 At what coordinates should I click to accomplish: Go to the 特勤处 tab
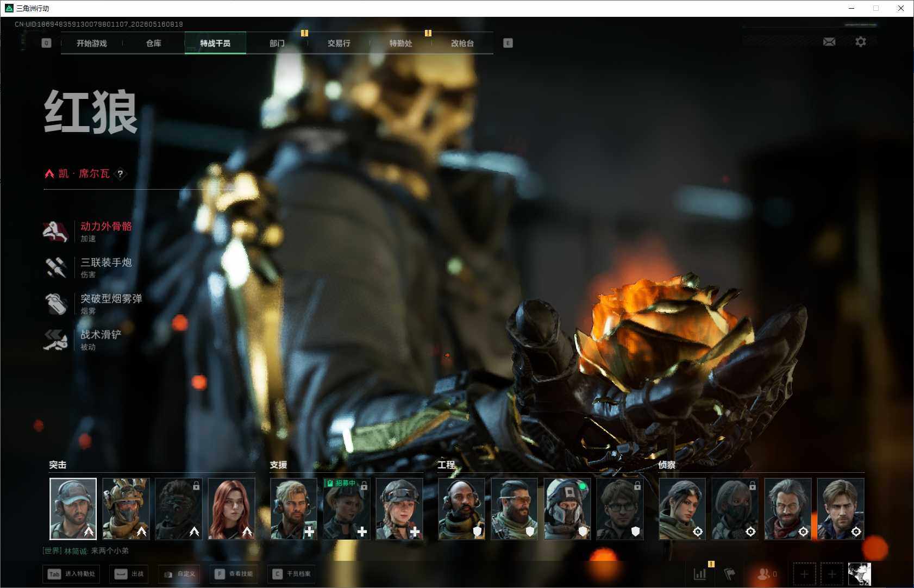click(400, 43)
